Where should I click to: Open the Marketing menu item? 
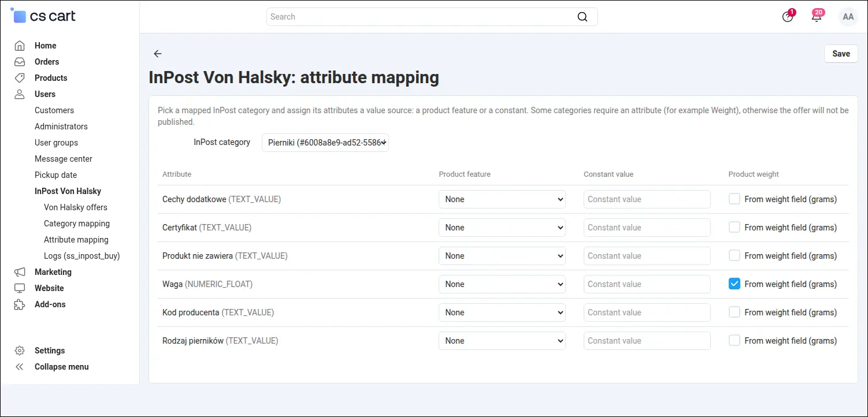click(x=53, y=272)
